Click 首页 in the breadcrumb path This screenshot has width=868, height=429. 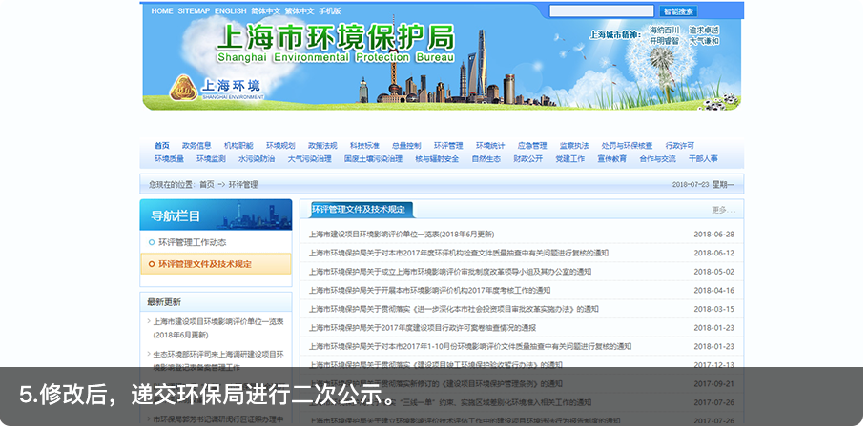click(x=206, y=185)
